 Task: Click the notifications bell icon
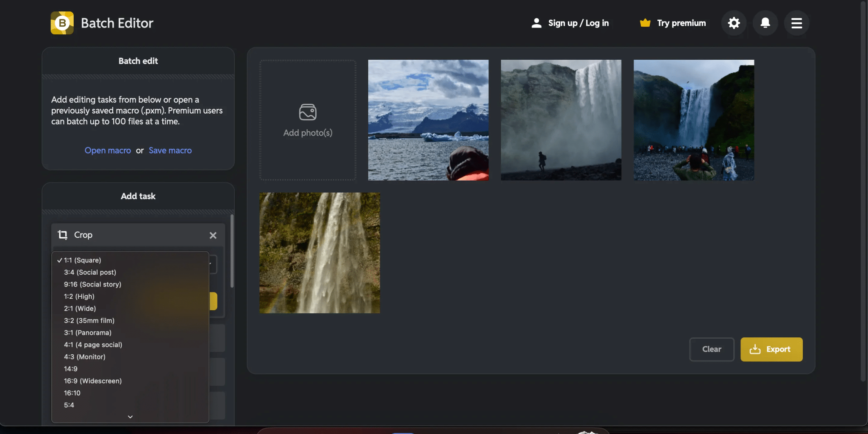(x=765, y=23)
